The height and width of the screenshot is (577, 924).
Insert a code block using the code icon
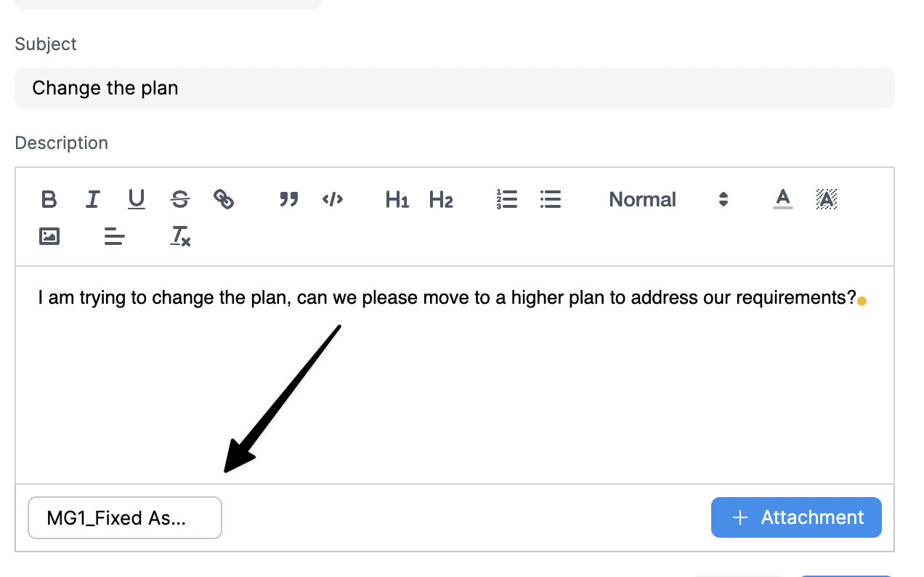click(333, 199)
